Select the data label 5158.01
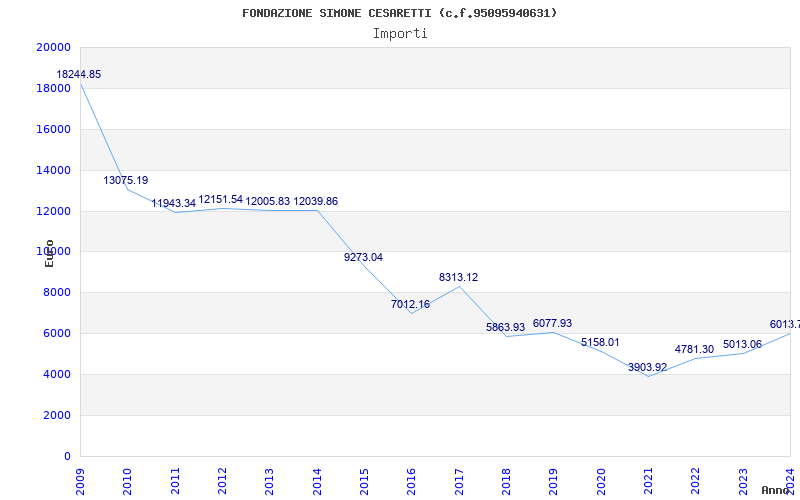The height and width of the screenshot is (500, 800). coord(600,342)
